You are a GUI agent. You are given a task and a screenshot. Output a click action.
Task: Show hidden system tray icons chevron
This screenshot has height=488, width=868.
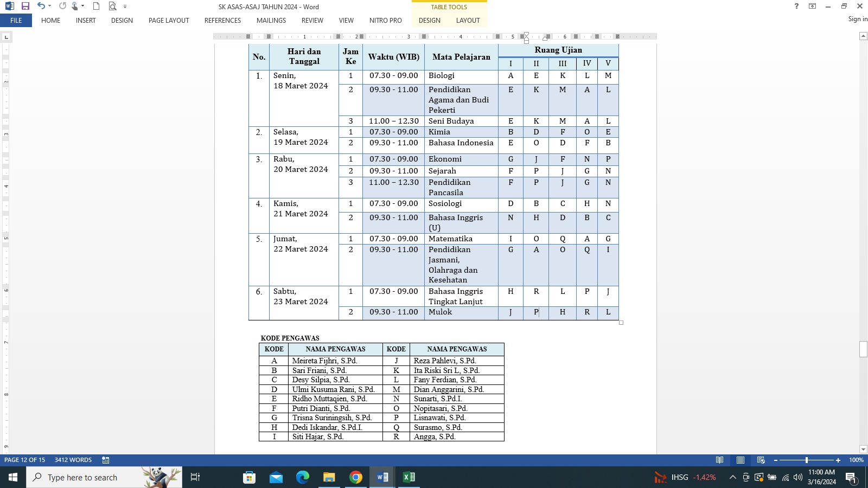tap(732, 478)
